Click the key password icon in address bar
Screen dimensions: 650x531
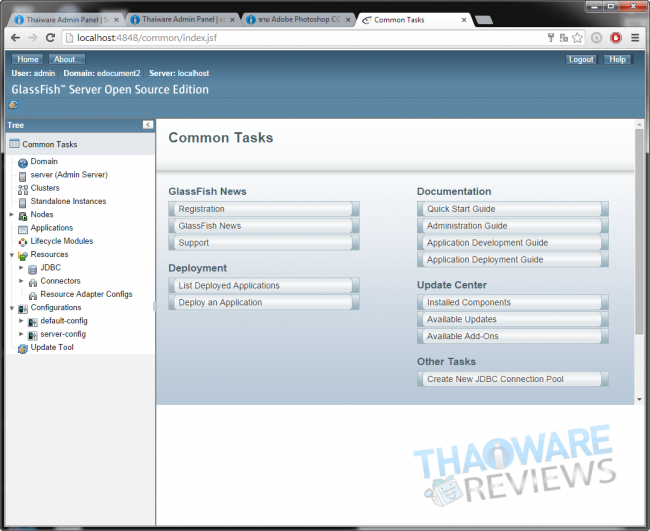(551, 38)
